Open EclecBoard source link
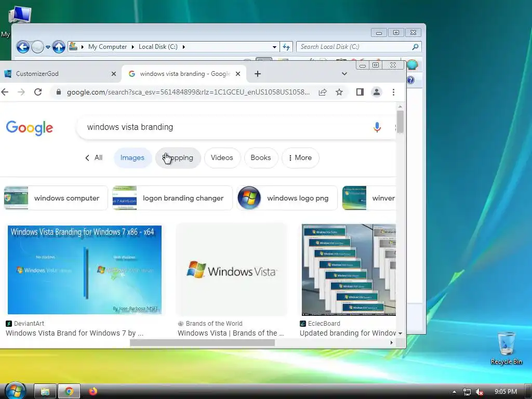The width and height of the screenshot is (532, 399). point(320,323)
